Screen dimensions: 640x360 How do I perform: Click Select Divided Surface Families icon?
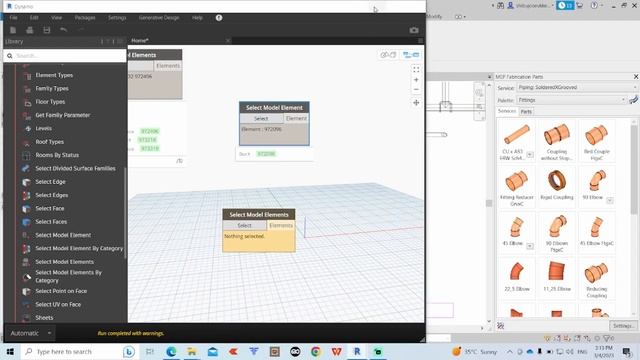pos(26,168)
